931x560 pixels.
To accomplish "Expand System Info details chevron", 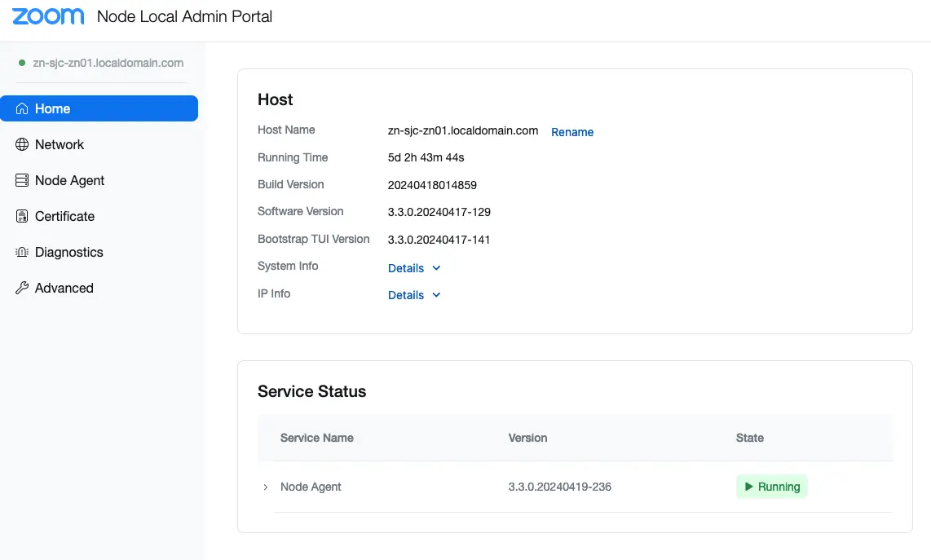I will 436,268.
